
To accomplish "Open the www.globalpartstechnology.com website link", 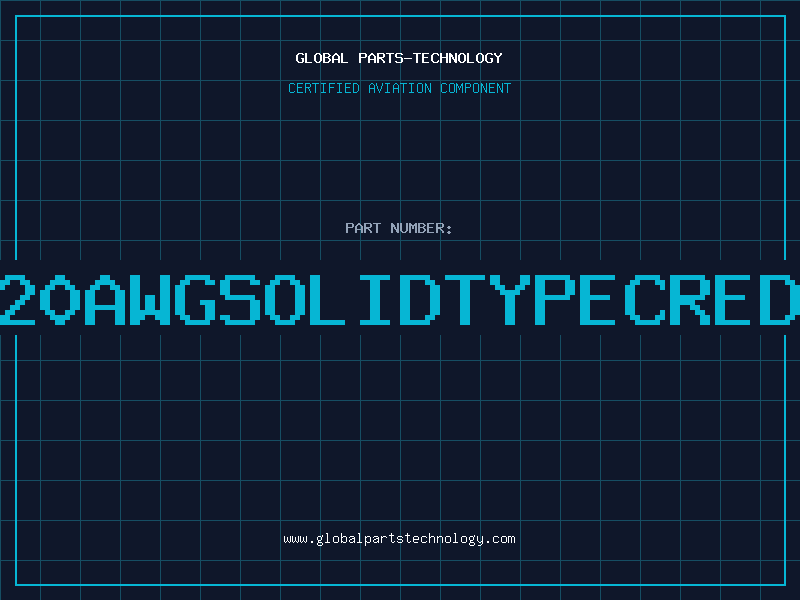I will coord(399,539).
